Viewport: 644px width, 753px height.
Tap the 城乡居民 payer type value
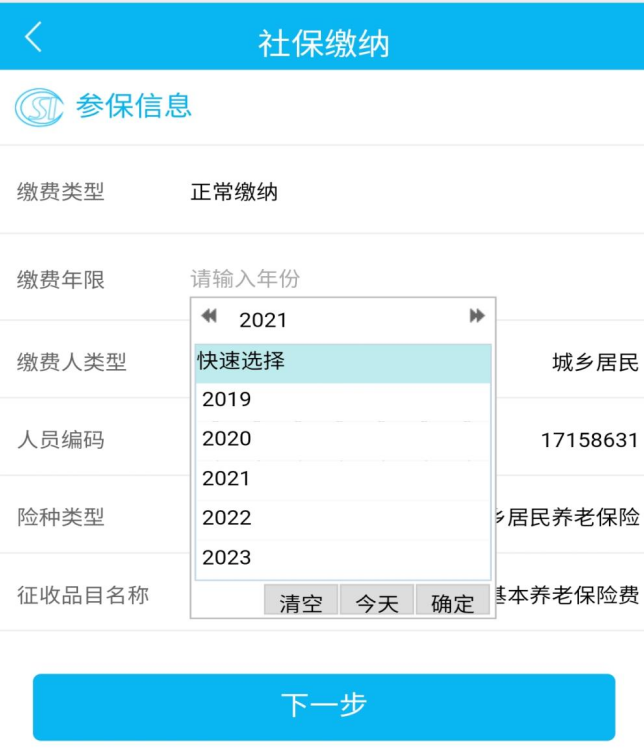(x=595, y=362)
